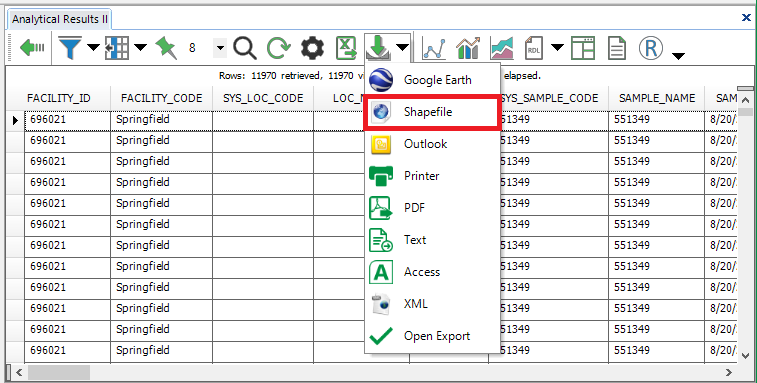Select Google Earth export option
Viewport: 757px width, 383px height.
click(x=432, y=80)
